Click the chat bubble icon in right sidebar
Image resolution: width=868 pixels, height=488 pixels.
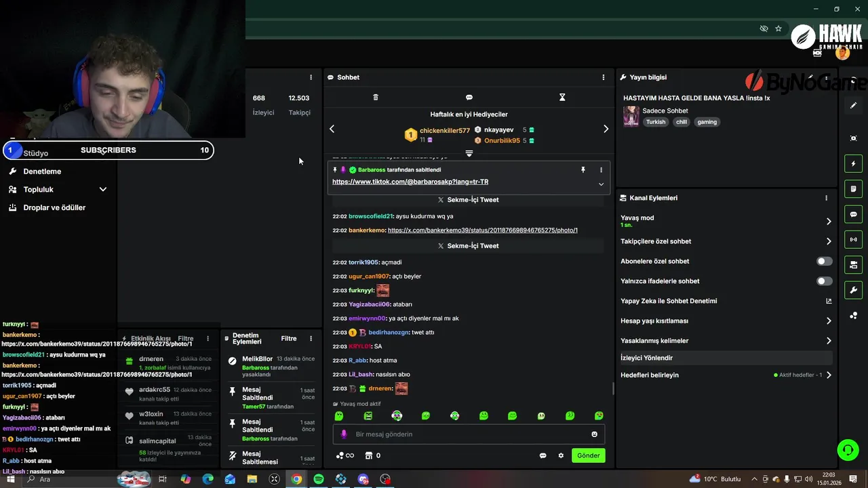pos(854,214)
